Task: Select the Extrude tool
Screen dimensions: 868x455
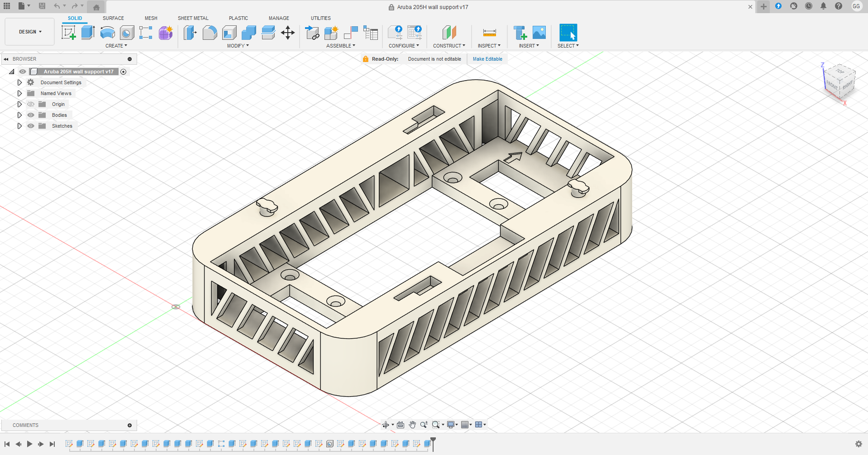Action: pos(88,33)
